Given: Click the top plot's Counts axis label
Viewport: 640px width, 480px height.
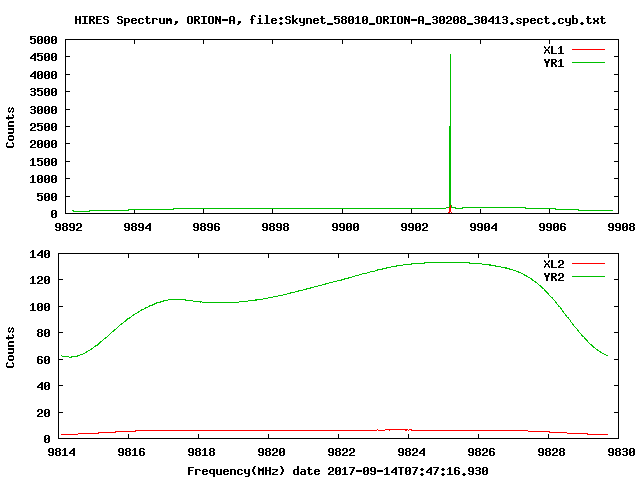Looking at the screenshot, I should coord(10,127).
